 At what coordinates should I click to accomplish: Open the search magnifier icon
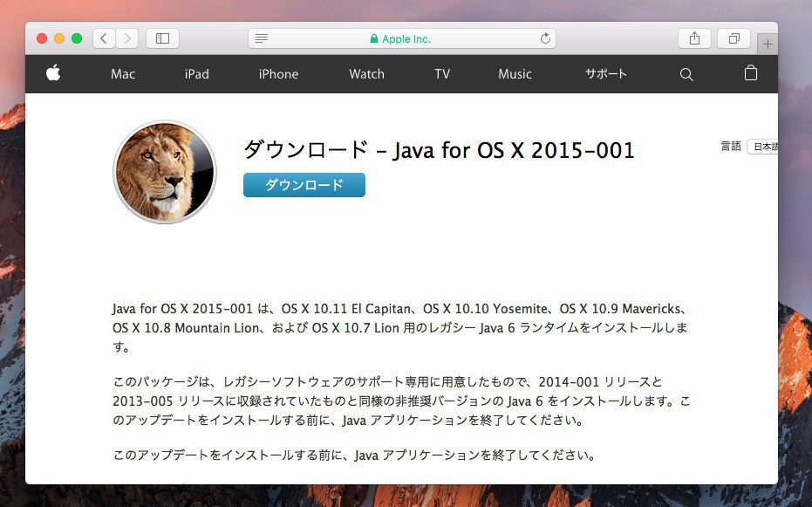686,74
